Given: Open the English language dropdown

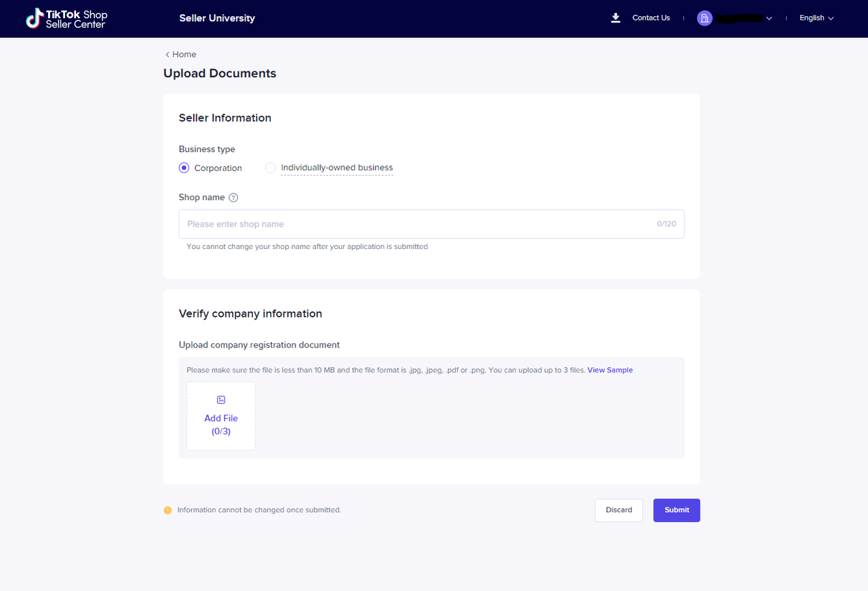Looking at the screenshot, I should [816, 18].
